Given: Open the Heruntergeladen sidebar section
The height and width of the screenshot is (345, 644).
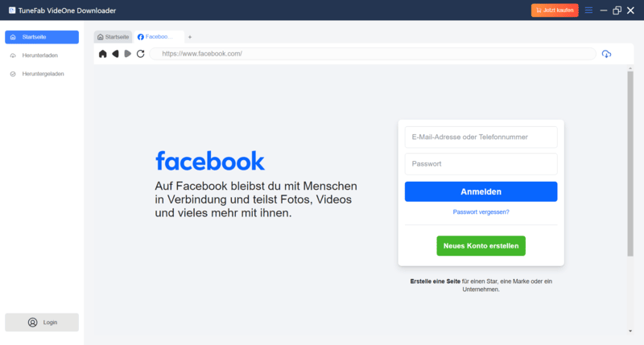Looking at the screenshot, I should (42, 74).
